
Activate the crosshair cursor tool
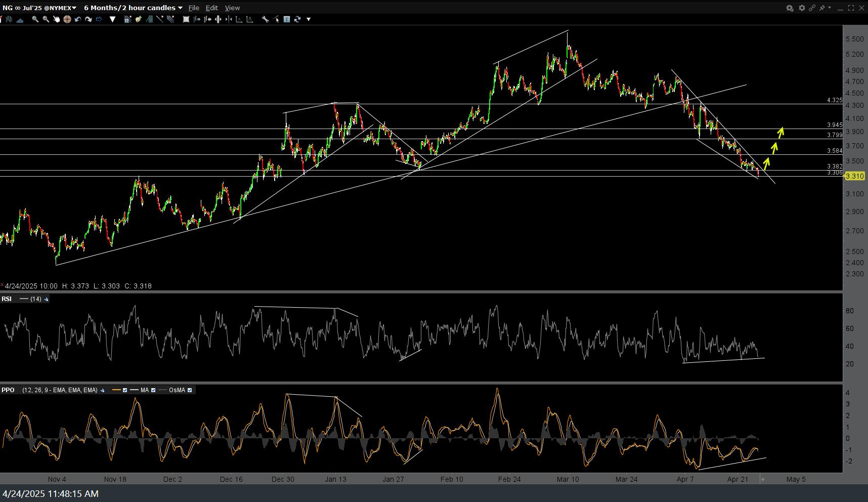point(67,19)
